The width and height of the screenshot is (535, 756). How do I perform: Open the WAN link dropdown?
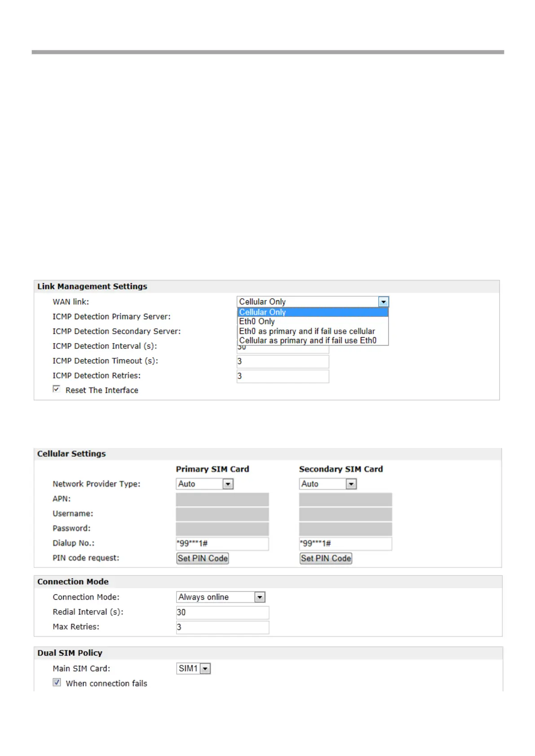(x=313, y=302)
